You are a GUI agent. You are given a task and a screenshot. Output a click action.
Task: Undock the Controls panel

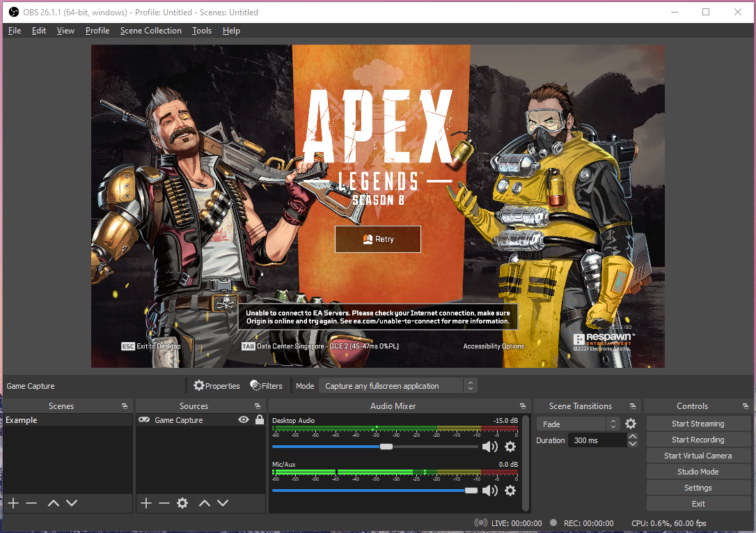pos(746,406)
